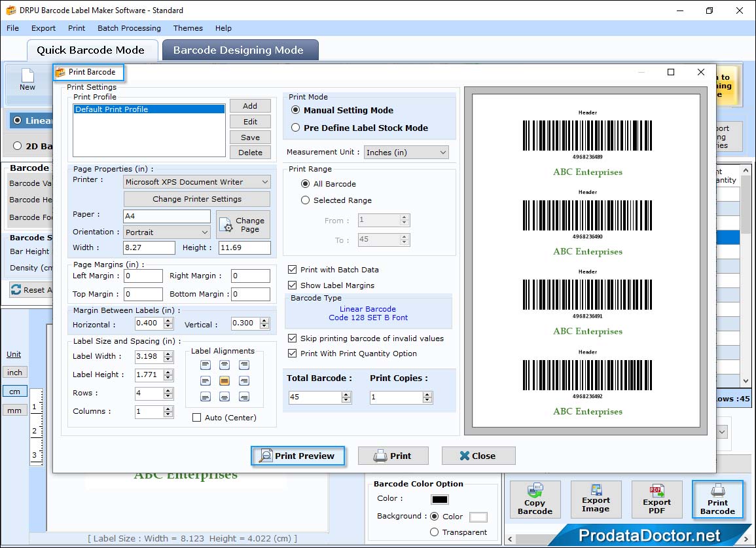
Task: Click the Paper size input field
Action: click(167, 216)
